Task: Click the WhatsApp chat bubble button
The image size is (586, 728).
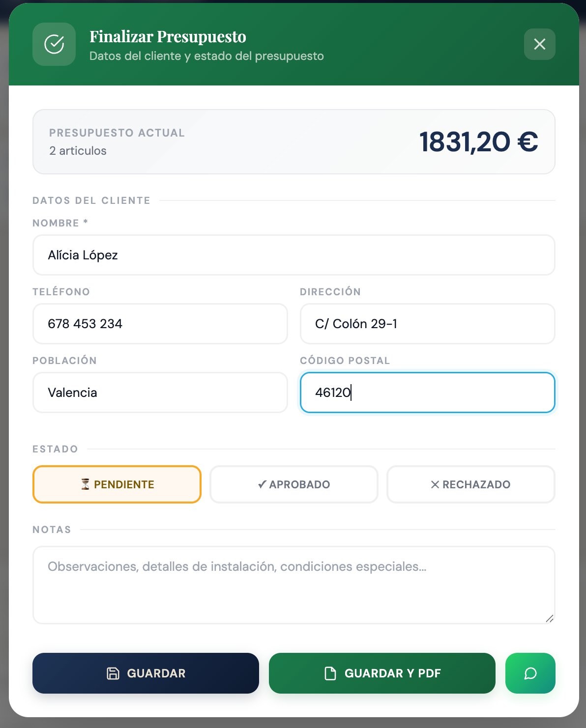Action: (530, 673)
